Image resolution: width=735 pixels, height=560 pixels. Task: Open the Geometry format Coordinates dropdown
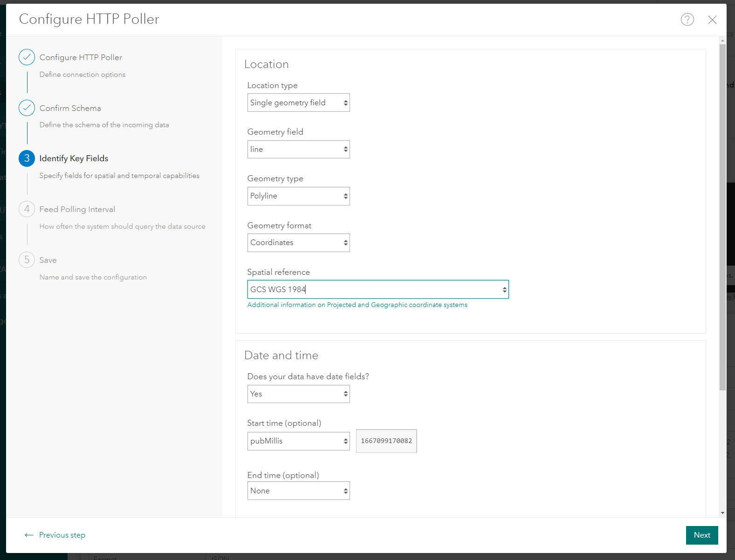tap(298, 243)
